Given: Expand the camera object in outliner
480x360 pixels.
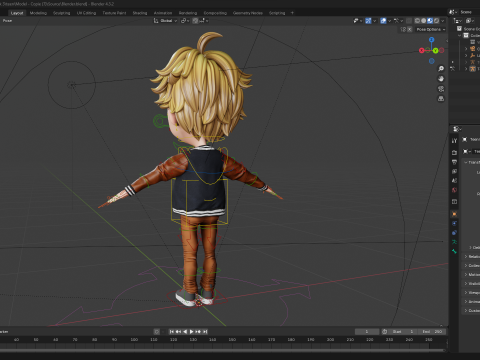Looking at the screenshot, I should (x=466, y=49).
